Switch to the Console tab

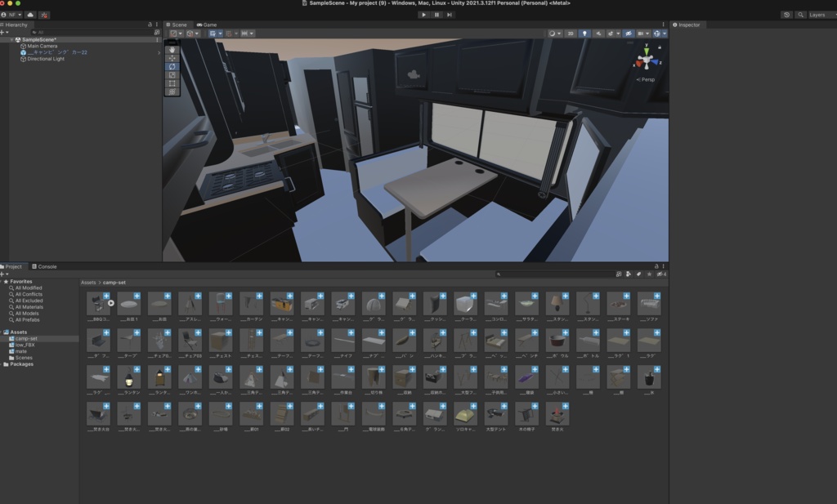pos(47,266)
